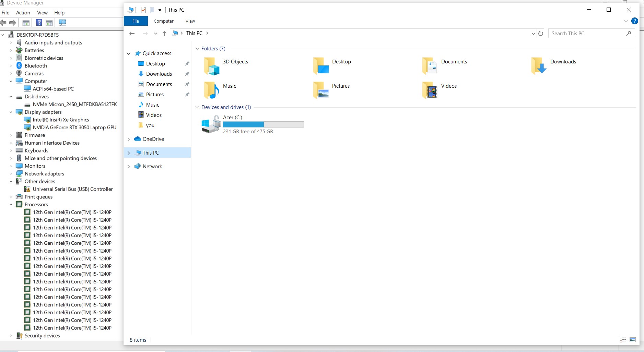Screen dimensions: 644x352
Task: Click the Search This PC field
Action: (587, 34)
